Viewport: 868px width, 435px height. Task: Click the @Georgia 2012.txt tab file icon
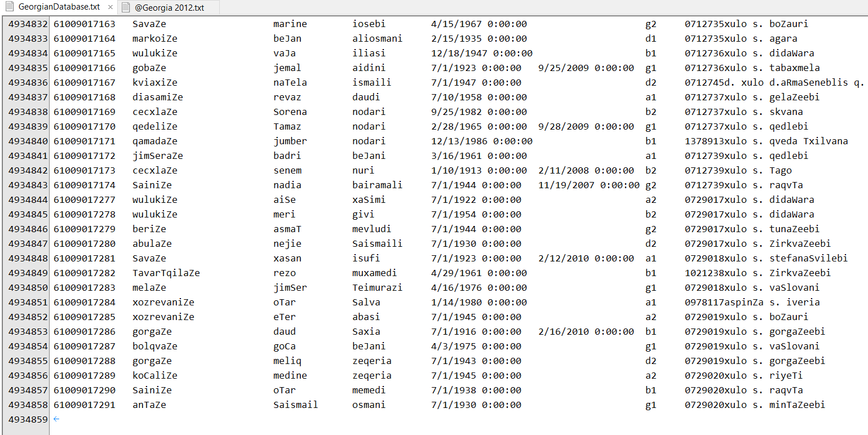(x=126, y=7)
